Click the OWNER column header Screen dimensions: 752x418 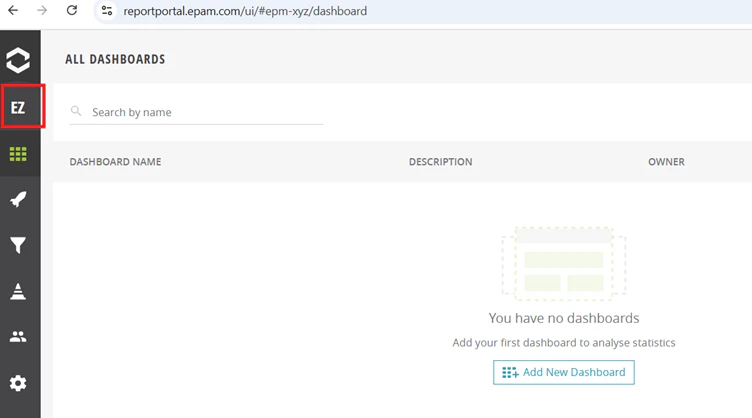(667, 162)
